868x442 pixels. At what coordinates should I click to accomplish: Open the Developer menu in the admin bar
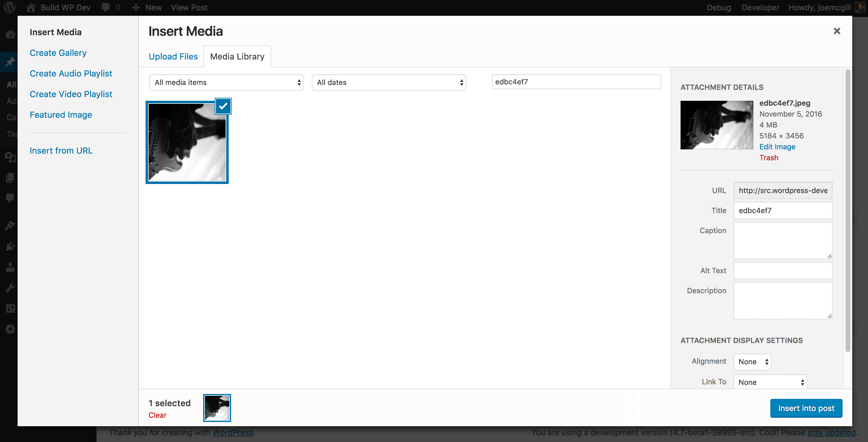coord(760,7)
